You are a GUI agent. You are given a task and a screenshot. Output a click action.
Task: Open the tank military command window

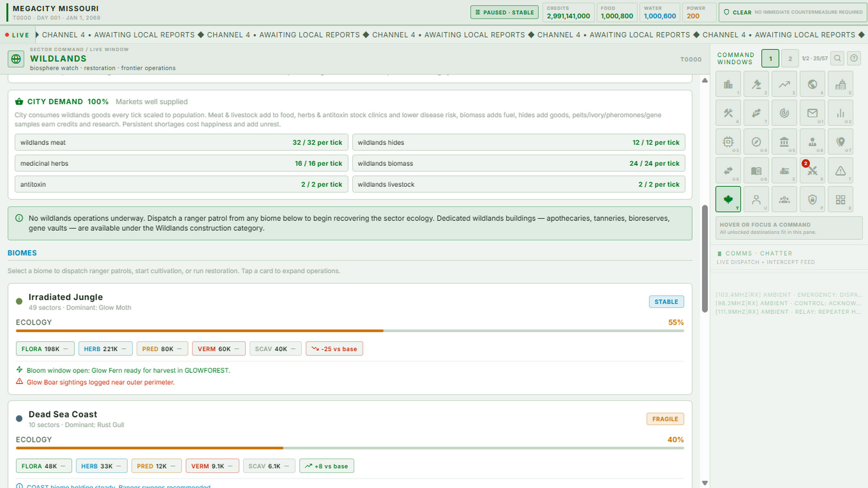[784, 170]
